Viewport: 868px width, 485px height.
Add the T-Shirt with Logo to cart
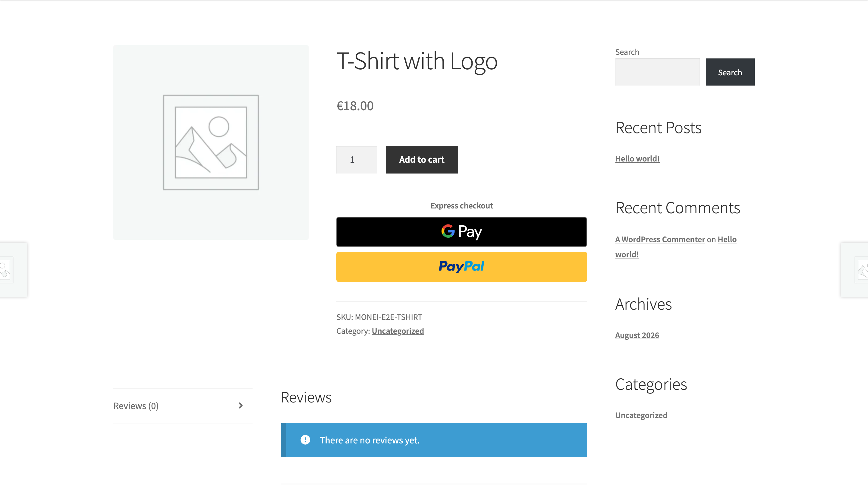click(422, 160)
